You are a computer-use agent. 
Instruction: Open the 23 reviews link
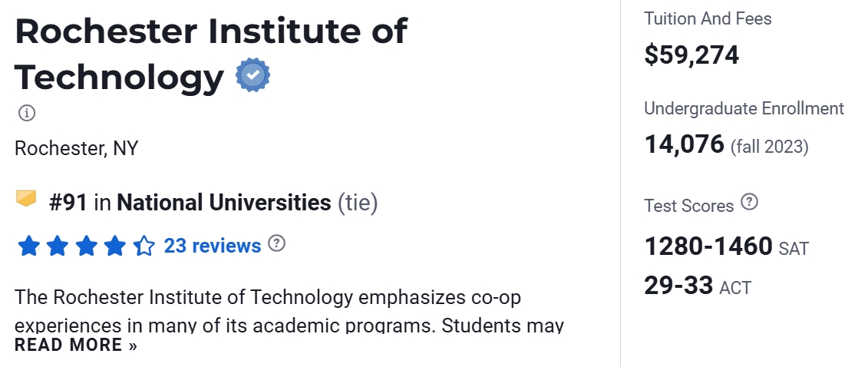213,246
